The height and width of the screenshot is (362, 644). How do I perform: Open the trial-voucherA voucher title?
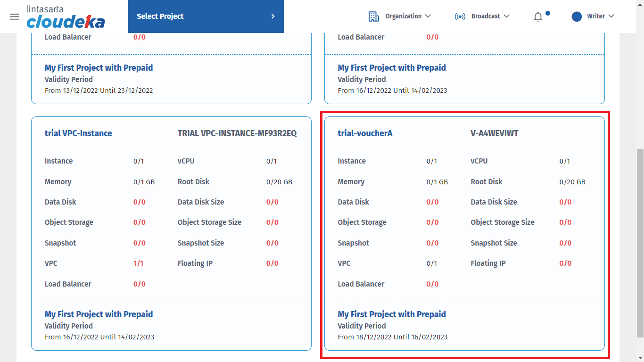pos(365,133)
